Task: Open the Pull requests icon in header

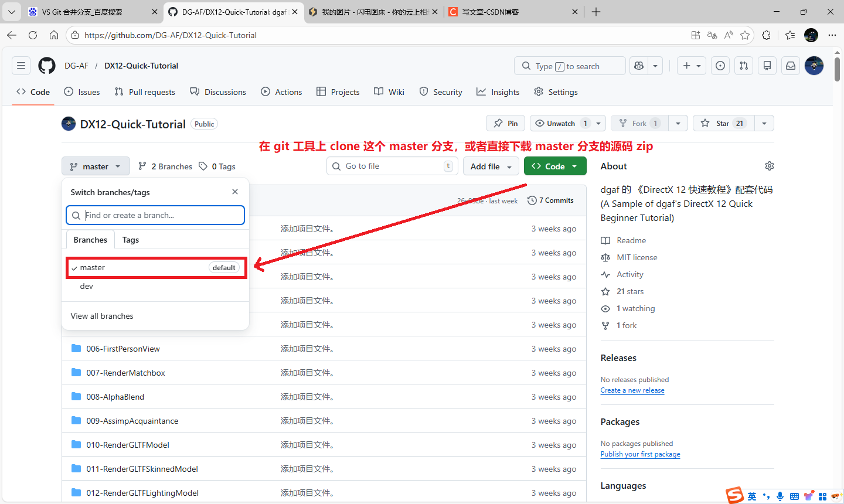Action: pyautogui.click(x=744, y=66)
